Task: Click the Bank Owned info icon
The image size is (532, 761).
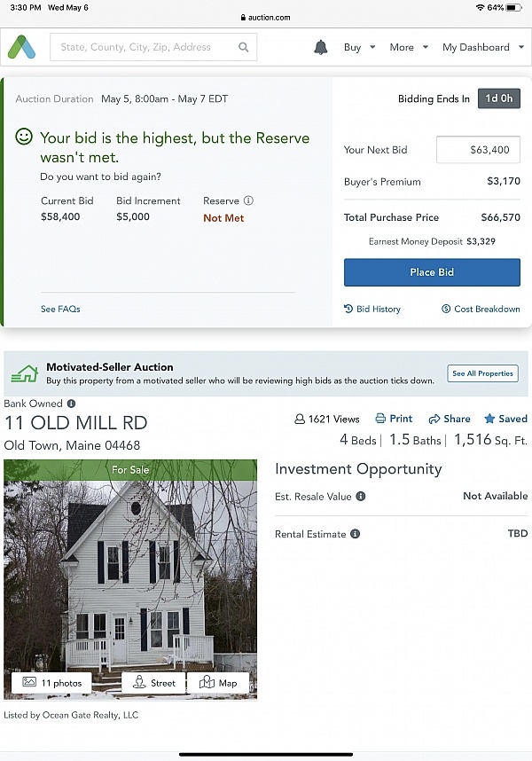Action: (71, 404)
